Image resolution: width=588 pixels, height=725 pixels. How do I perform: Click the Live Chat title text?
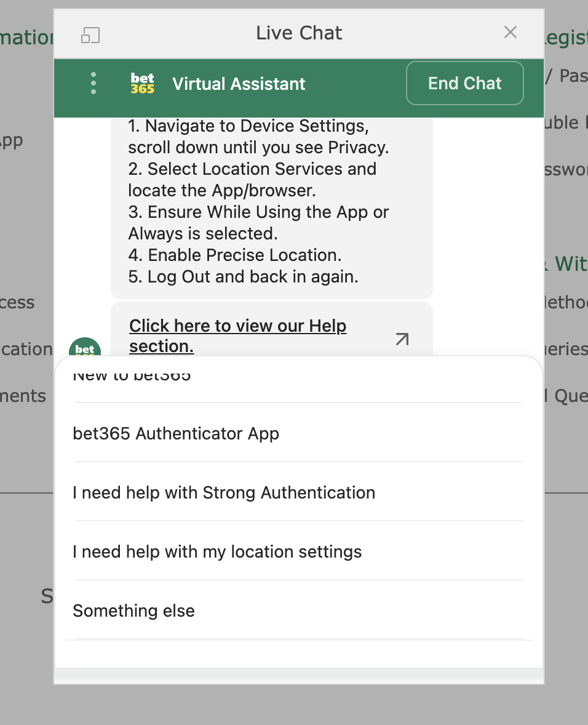[299, 33]
